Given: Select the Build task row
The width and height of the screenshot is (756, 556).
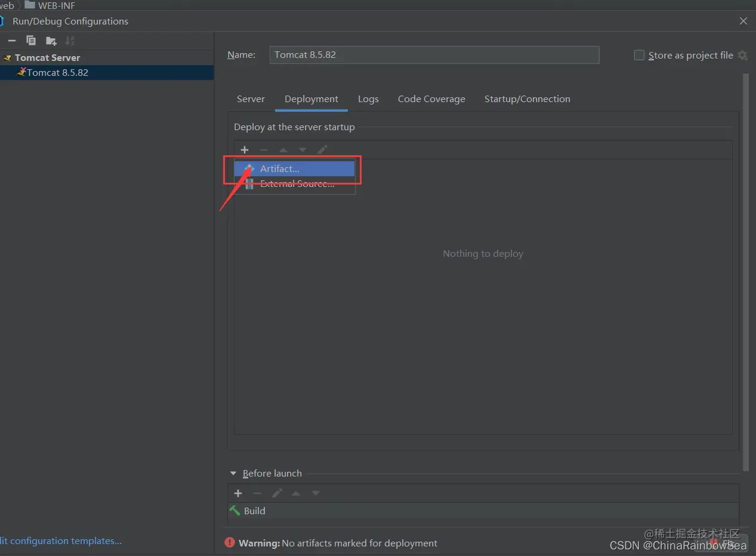Looking at the screenshot, I should (x=483, y=511).
